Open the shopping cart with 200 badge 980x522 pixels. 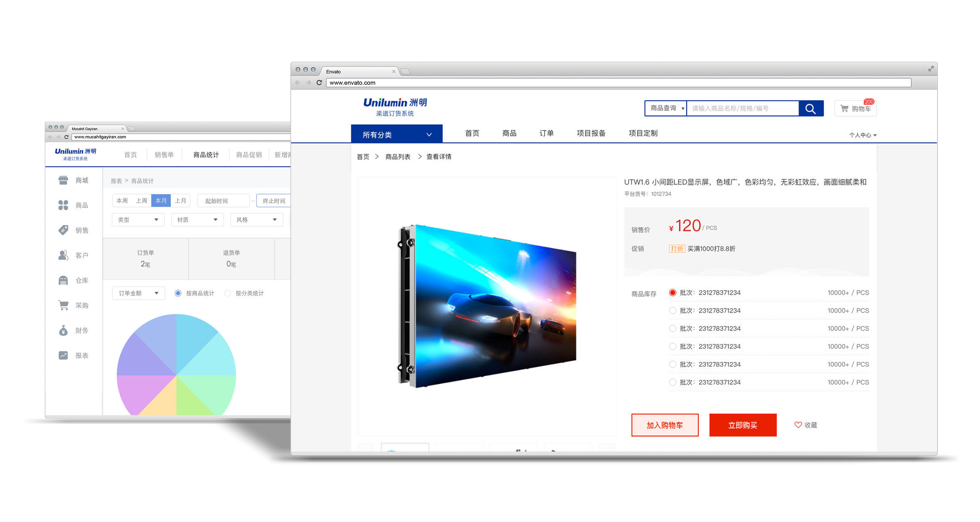[x=855, y=108]
